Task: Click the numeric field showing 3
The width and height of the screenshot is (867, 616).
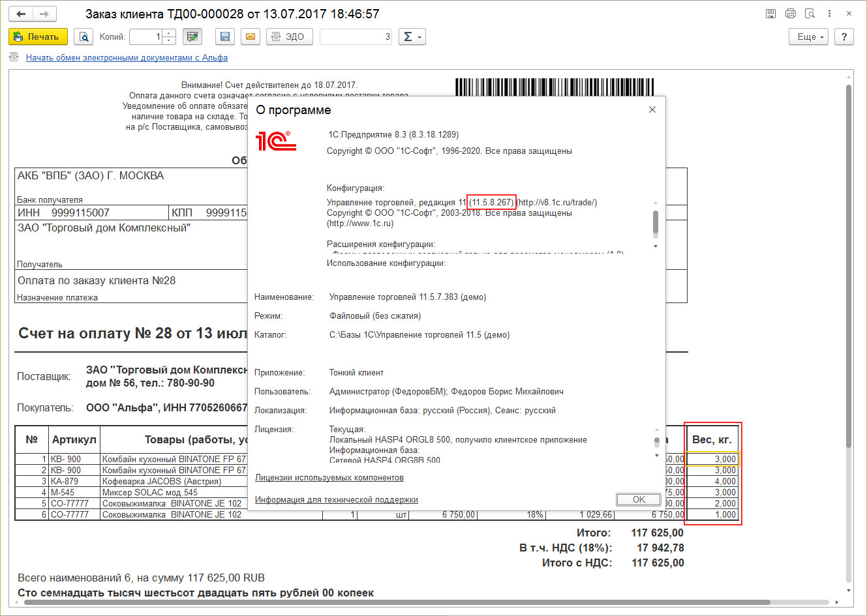Action: [x=356, y=37]
